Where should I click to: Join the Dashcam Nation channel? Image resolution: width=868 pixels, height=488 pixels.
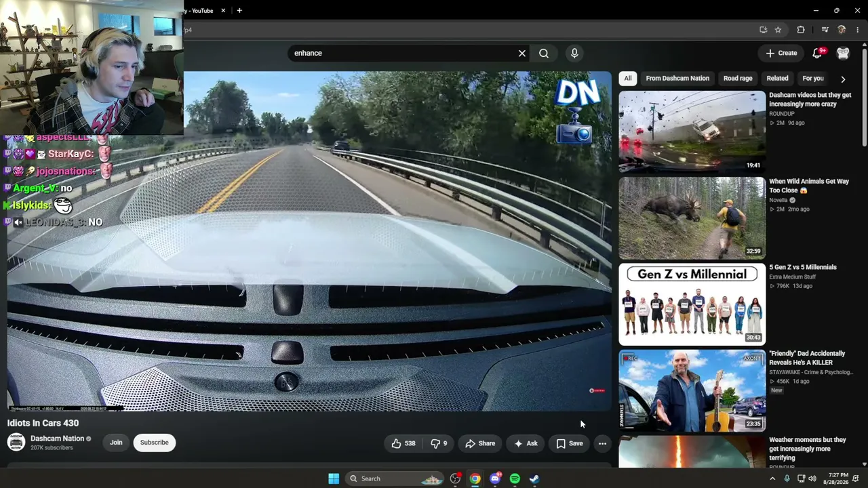pos(116,443)
